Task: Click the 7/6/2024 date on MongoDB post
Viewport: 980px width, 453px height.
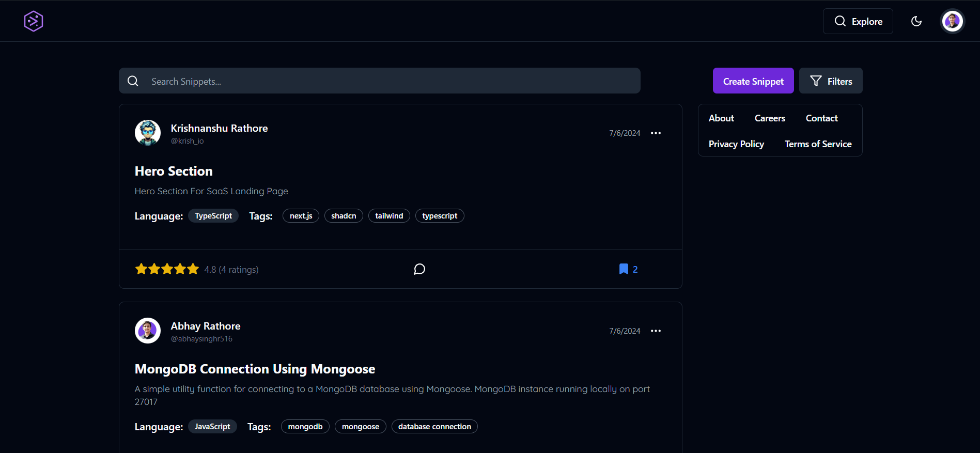Action: tap(625, 331)
